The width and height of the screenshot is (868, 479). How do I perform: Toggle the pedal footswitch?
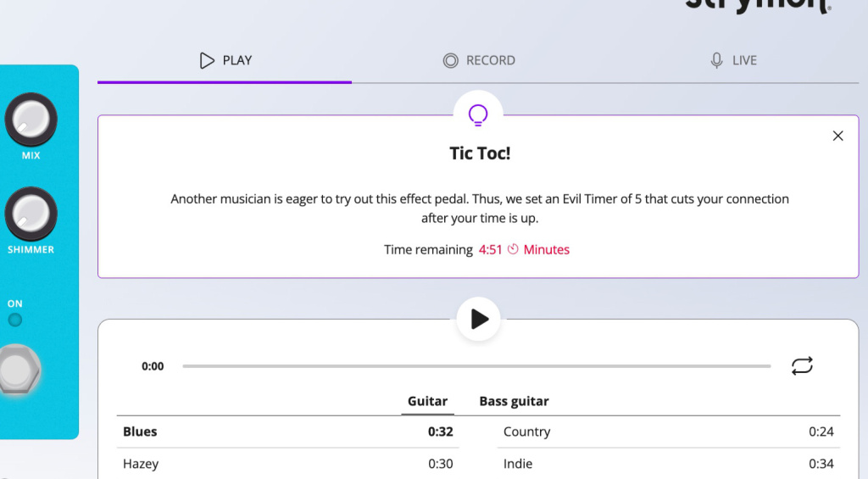[x=18, y=369]
